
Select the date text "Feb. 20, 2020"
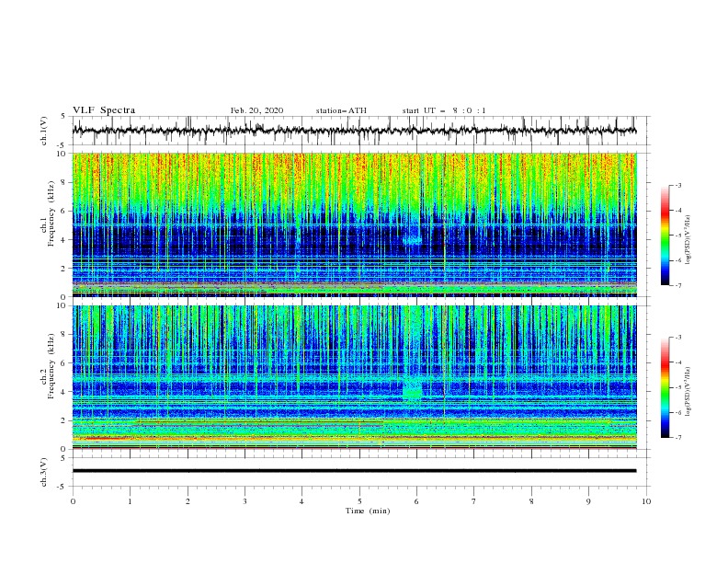coord(256,110)
